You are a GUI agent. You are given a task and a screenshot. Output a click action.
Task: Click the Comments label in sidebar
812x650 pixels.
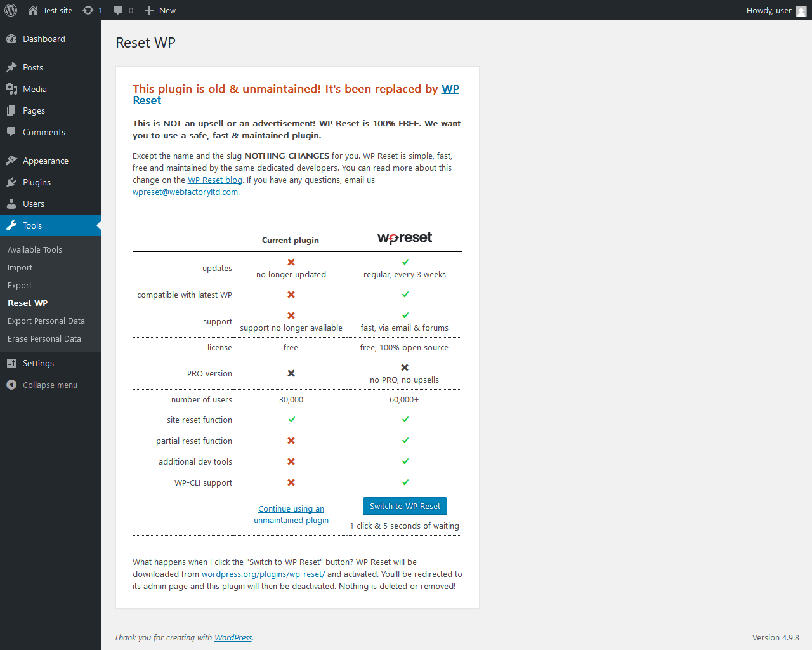(x=44, y=132)
